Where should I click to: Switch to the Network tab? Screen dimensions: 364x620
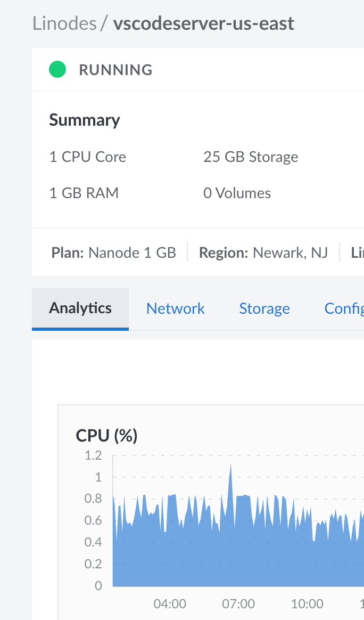click(x=175, y=309)
